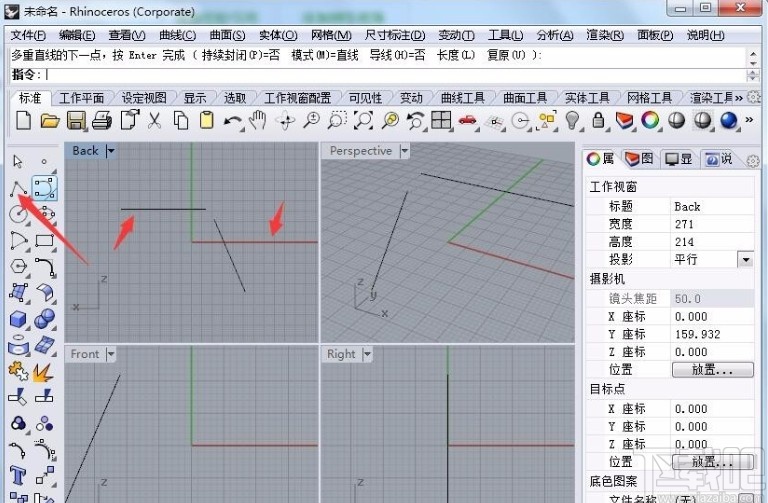Select the text T tool
The image size is (768, 503).
pos(18,475)
